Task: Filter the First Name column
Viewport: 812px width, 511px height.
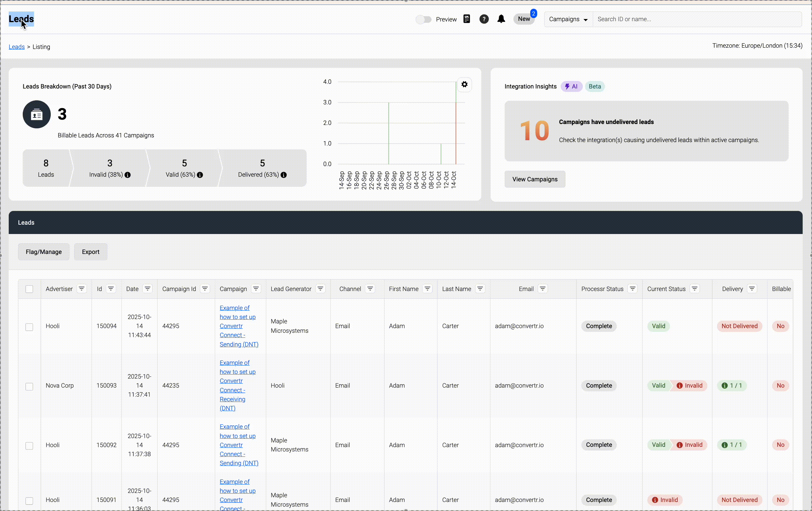Action: coord(427,289)
